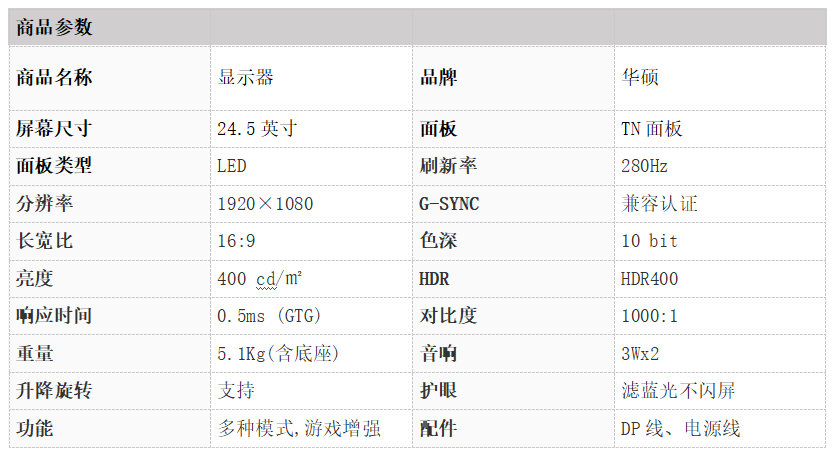Select the 1920×1080 resolution cell

click(311, 204)
